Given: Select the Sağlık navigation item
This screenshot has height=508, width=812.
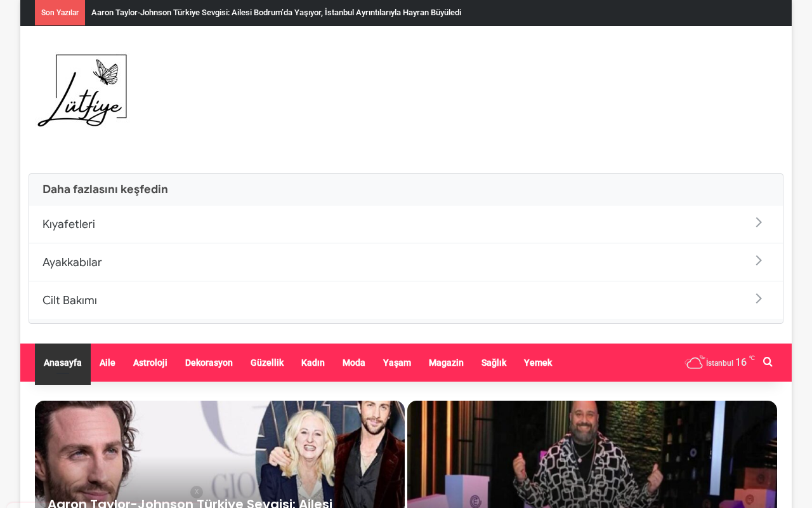Looking at the screenshot, I should (x=494, y=363).
